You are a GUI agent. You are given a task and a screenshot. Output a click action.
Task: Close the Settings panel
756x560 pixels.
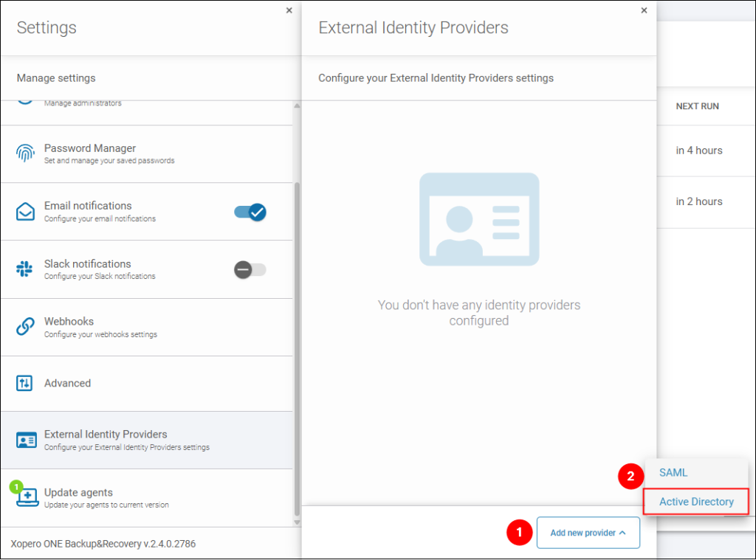coord(289,10)
